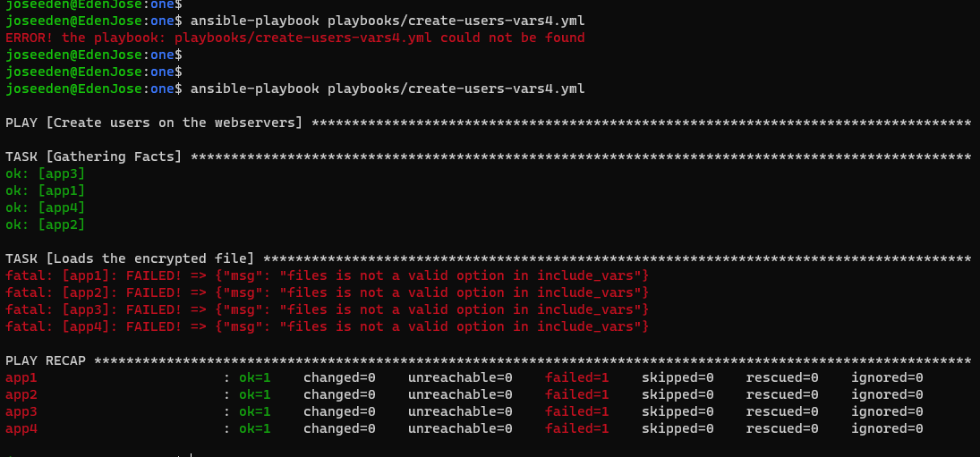This screenshot has height=457, width=980.
Task: Click the fatal: [app4] FAILED error line
Action: click(328, 326)
